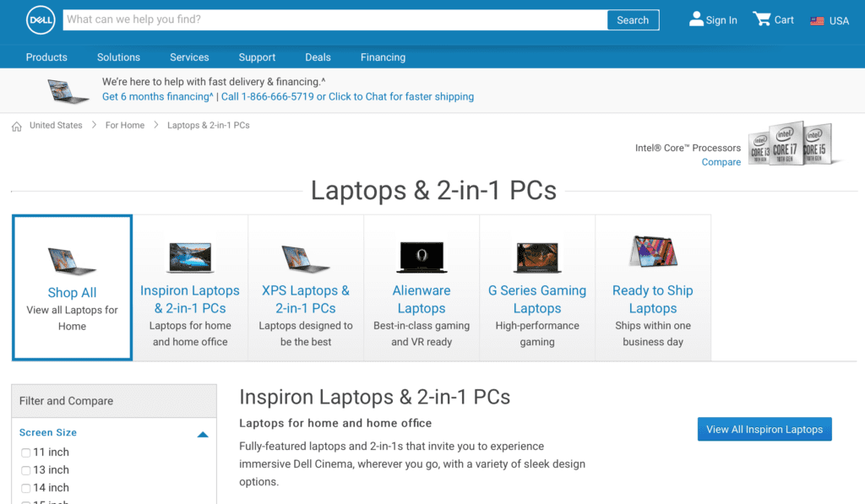The height and width of the screenshot is (504, 865).
Task: Select the Shop All category link
Action: coord(73,292)
